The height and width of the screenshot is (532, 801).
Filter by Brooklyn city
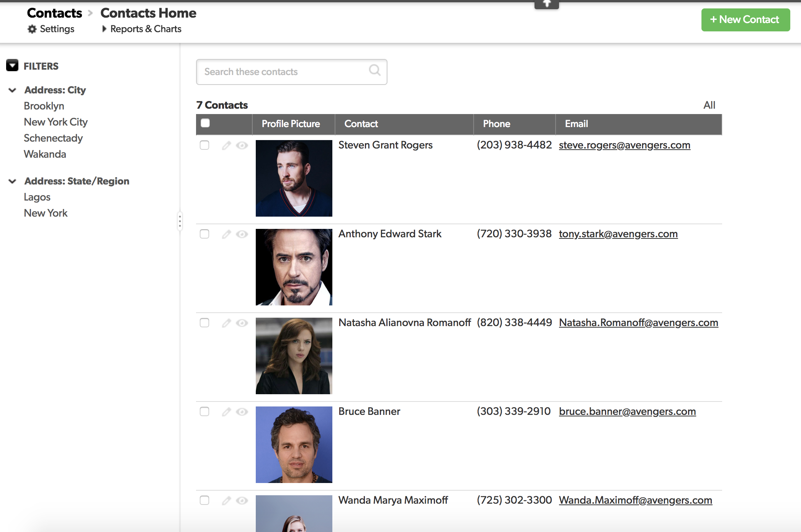tap(44, 106)
